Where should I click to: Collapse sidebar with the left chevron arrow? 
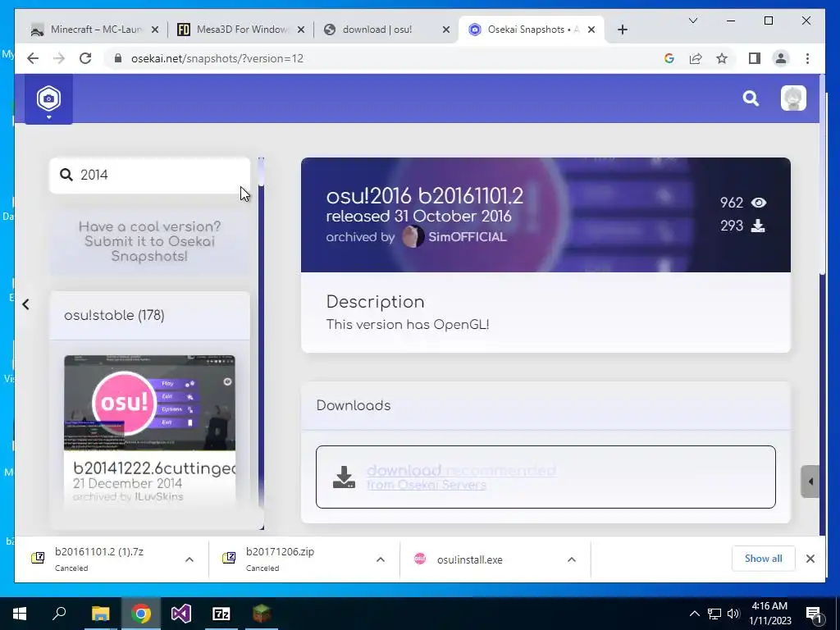coord(25,304)
